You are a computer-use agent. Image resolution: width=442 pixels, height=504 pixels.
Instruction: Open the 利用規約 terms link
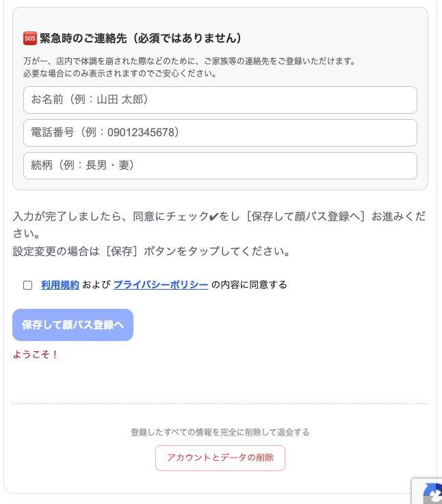[x=60, y=285]
